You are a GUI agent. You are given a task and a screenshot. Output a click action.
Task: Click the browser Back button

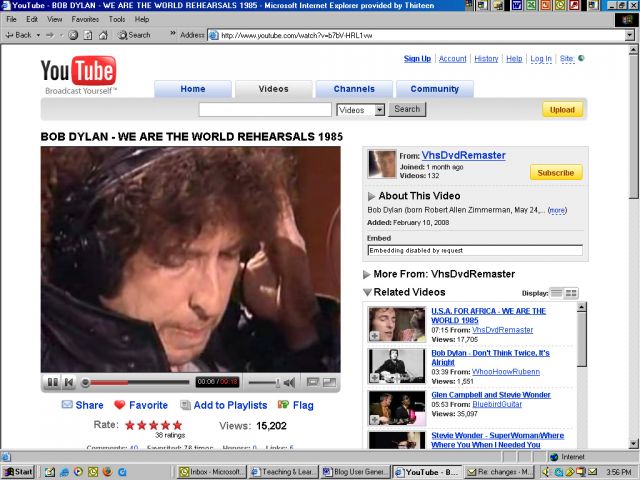[18, 35]
